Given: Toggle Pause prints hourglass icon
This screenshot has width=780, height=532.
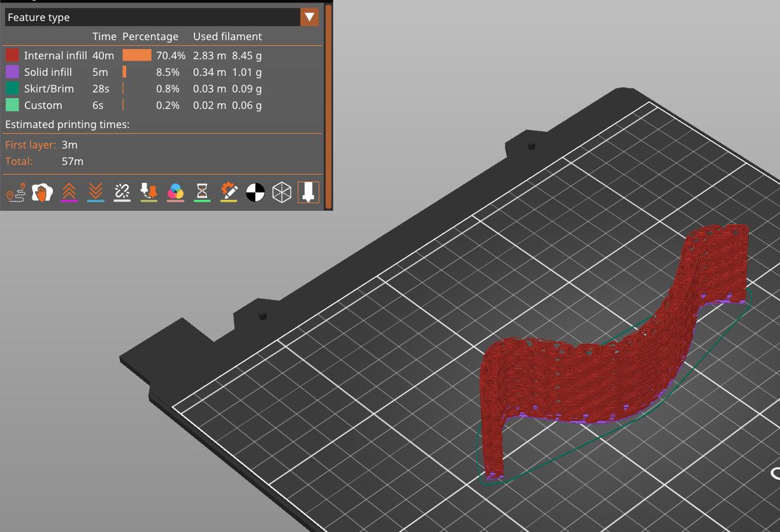Looking at the screenshot, I should pos(202,192).
